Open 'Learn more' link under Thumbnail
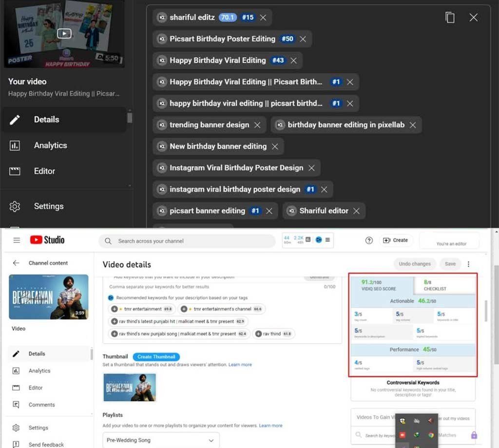 point(240,365)
